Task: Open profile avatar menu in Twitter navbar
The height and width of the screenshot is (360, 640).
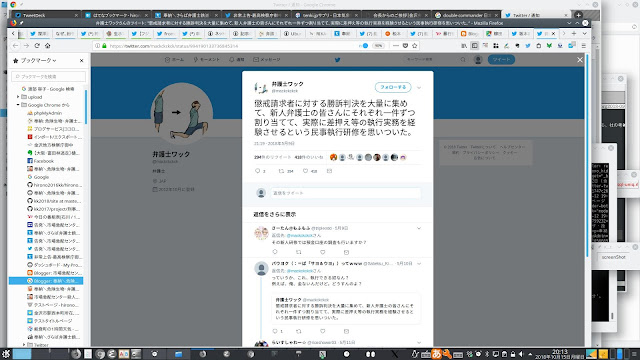Action: click(478, 60)
